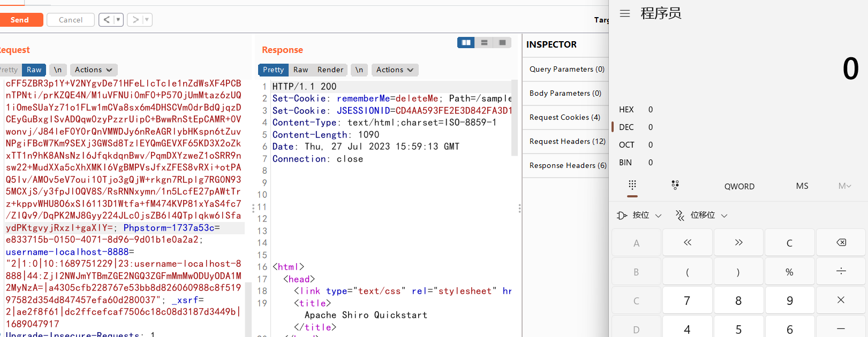868x337 pixels.
Task: Select side-by-side response layout icon
Action: pyautogui.click(x=466, y=43)
